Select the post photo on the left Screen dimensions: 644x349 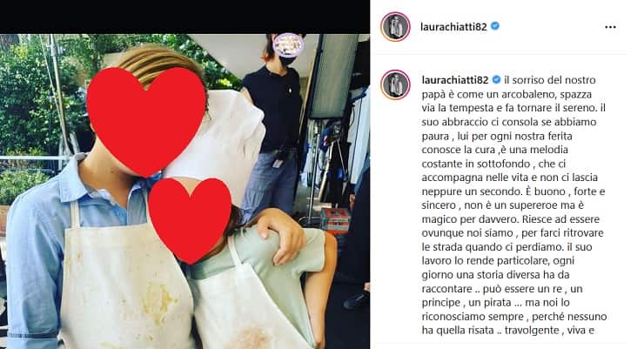(x=184, y=191)
